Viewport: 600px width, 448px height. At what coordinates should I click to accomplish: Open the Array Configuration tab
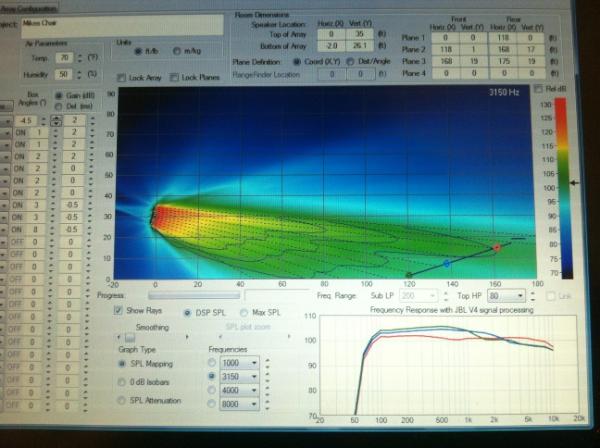tap(29, 8)
